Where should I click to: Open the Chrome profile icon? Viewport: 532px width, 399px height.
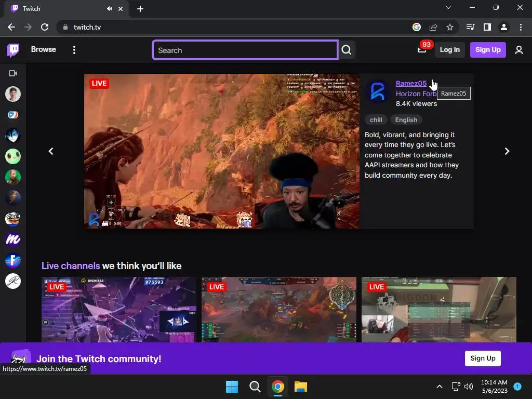[x=504, y=27]
